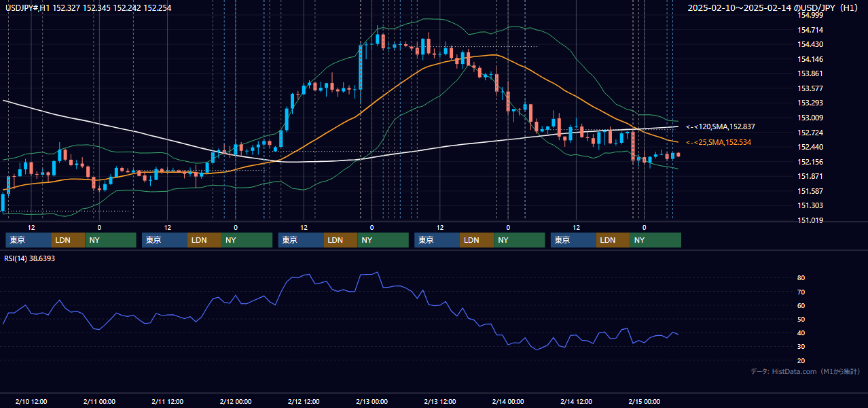Click the 120 SMA 152.837 label
The height and width of the screenshot is (408, 868).
(721, 126)
